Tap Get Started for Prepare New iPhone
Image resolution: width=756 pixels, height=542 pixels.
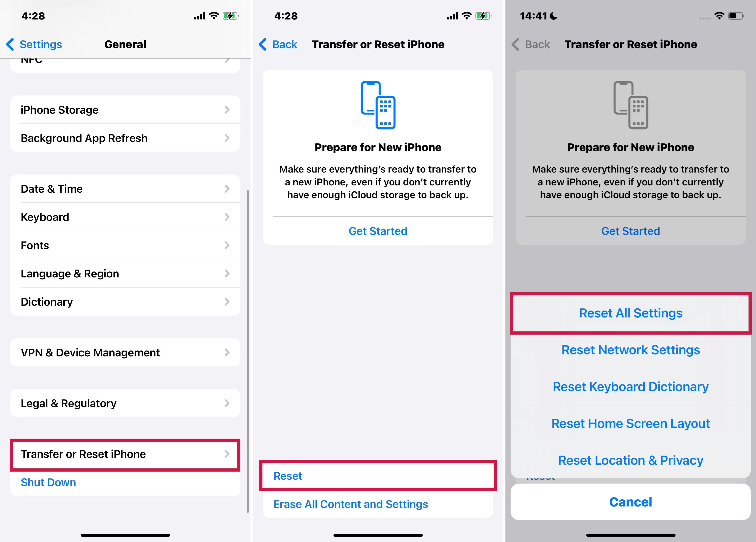[378, 231]
